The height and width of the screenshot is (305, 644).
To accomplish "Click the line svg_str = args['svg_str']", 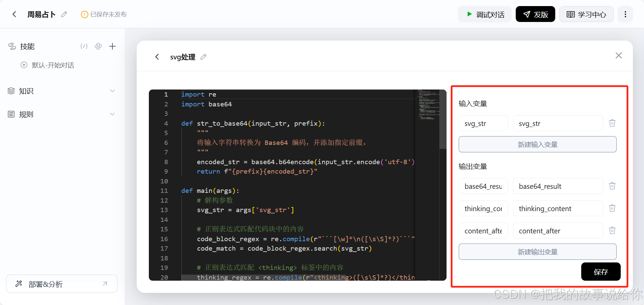I will click(x=245, y=210).
